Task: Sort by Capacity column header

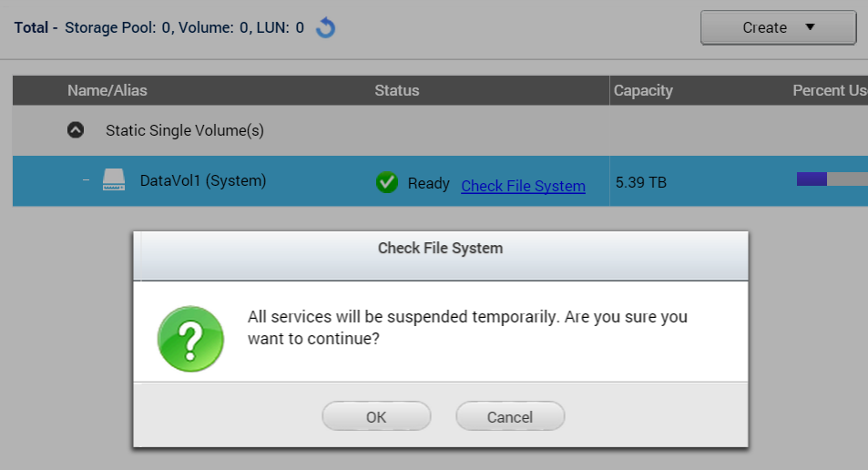Action: pyautogui.click(x=643, y=90)
